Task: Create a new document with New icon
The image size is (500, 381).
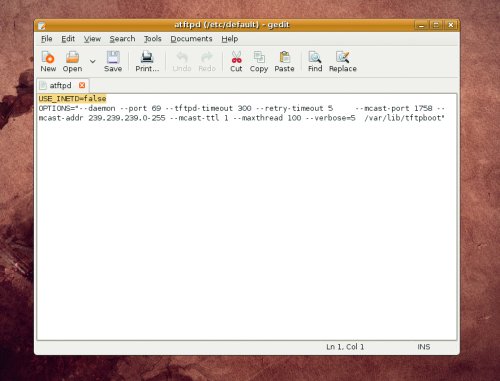Action: [x=48, y=61]
